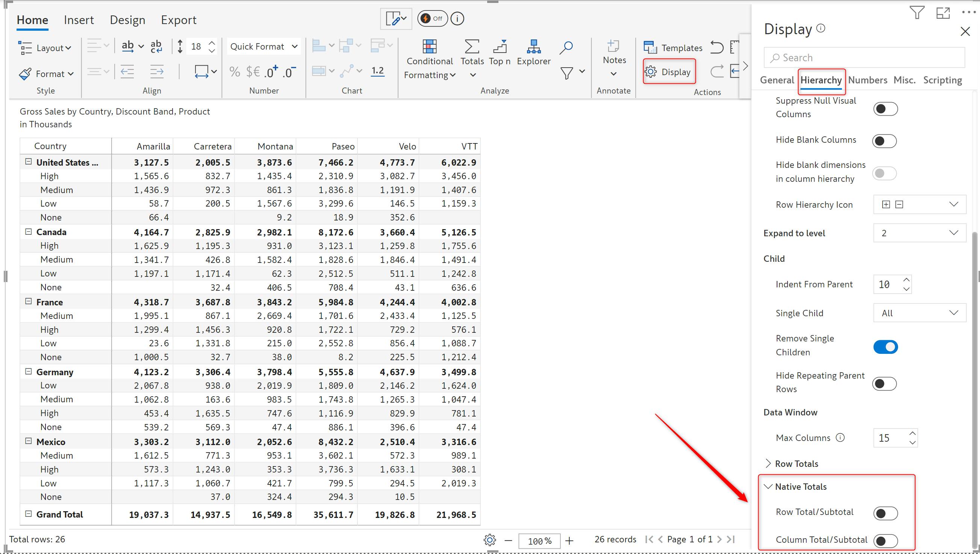Click the Totals sigma icon
The height and width of the screenshot is (554, 980).
[472, 47]
